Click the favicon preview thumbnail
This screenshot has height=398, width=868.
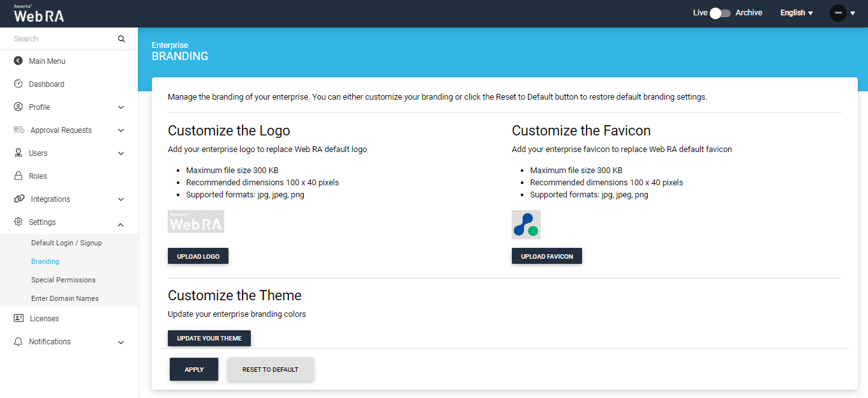[526, 224]
